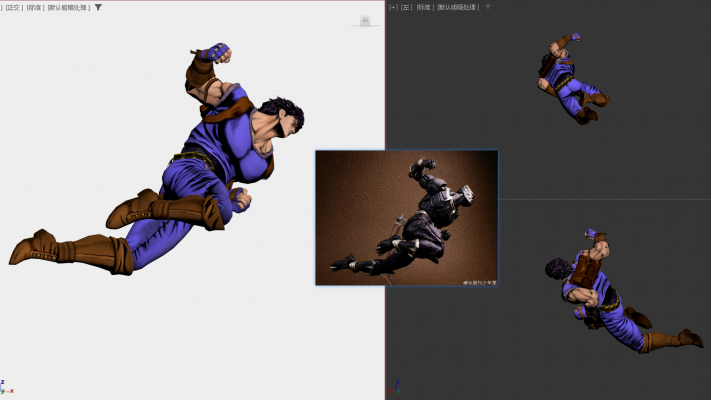Screen dimensions: 711x400
Task: Click the XYZ axis gizmo in left viewport
Action: coord(4,387)
